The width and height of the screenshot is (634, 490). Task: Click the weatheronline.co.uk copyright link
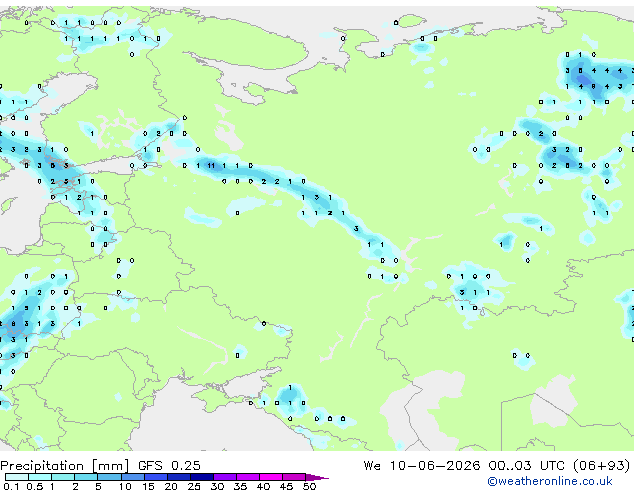[550, 481]
